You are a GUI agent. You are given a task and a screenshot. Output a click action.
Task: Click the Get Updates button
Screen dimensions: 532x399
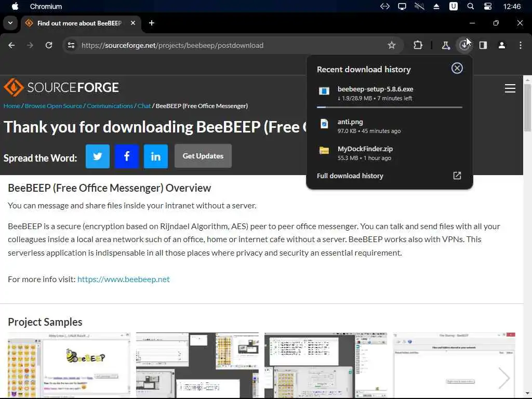coord(203,156)
